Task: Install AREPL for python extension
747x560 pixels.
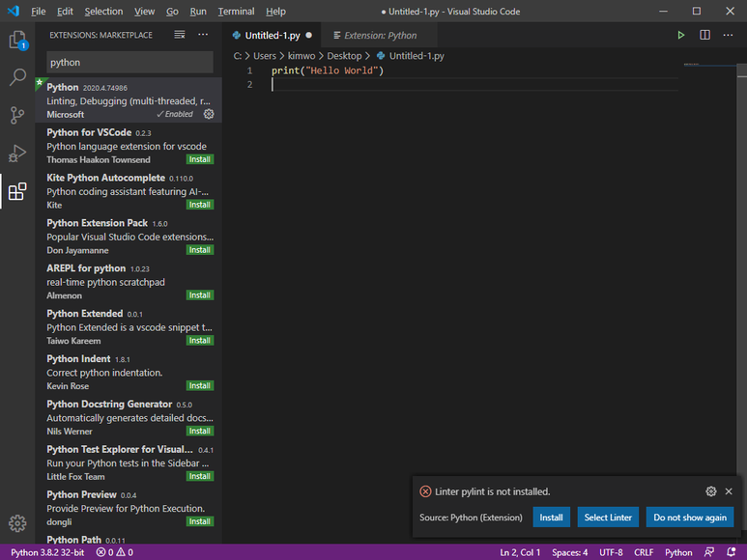Action: point(200,295)
